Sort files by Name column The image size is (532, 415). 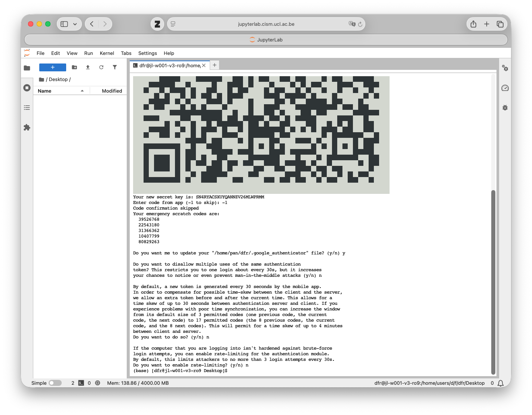click(x=61, y=91)
